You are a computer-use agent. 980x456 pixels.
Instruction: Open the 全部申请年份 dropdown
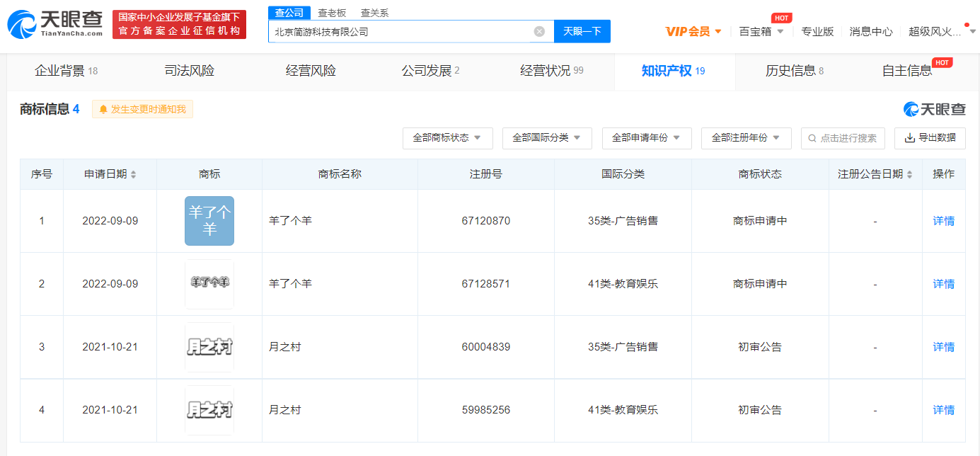(647, 138)
